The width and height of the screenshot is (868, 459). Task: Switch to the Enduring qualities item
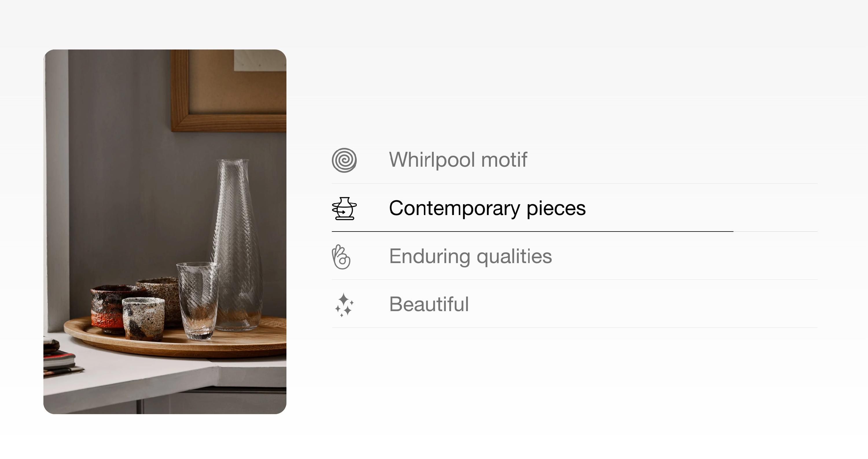(575, 256)
